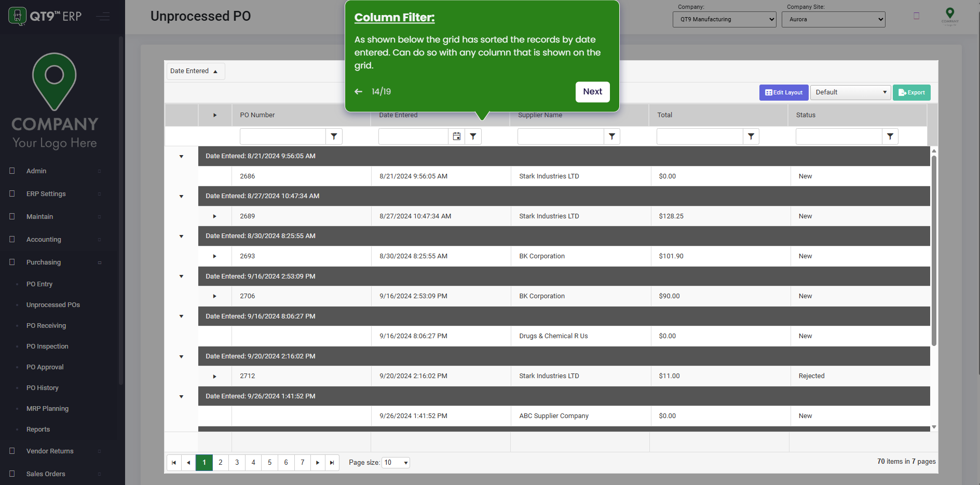Image resolution: width=980 pixels, height=485 pixels.
Task: Click the grid scrollbar up arrow
Action: [x=934, y=151]
